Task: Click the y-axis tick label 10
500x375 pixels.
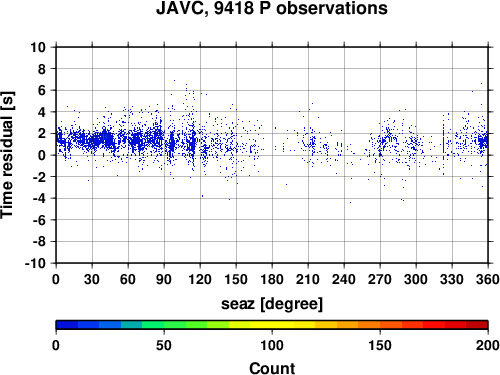Action: [38, 47]
